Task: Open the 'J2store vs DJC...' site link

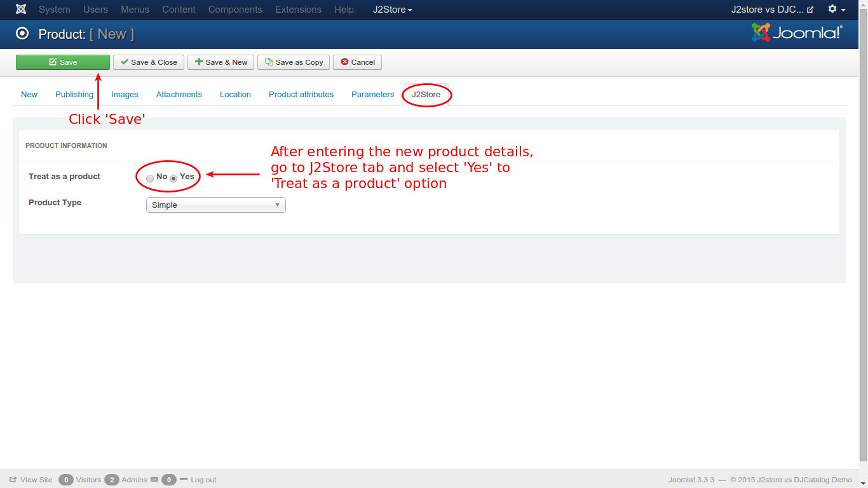Action: click(772, 10)
